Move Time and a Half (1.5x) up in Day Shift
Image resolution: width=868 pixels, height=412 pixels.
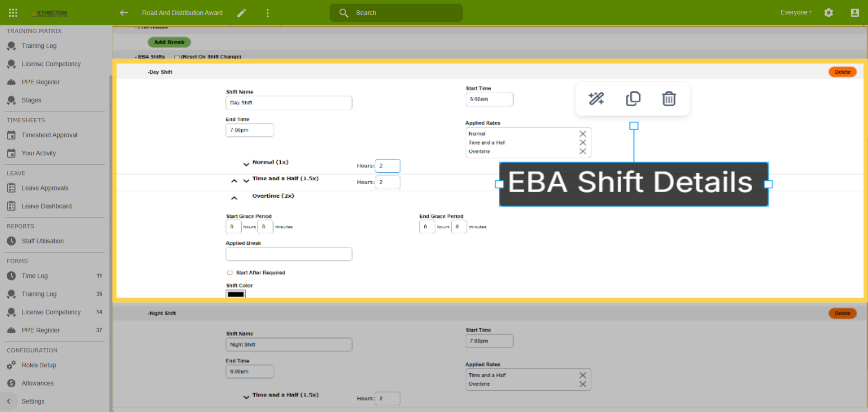point(234,180)
